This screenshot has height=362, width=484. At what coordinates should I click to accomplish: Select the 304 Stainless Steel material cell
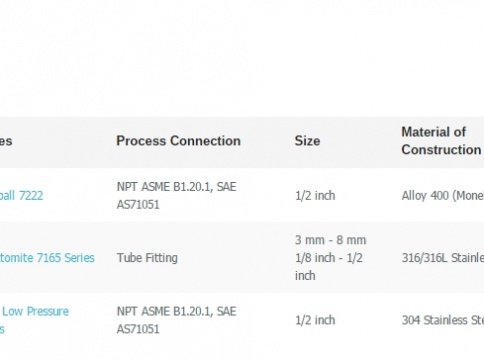point(443,320)
